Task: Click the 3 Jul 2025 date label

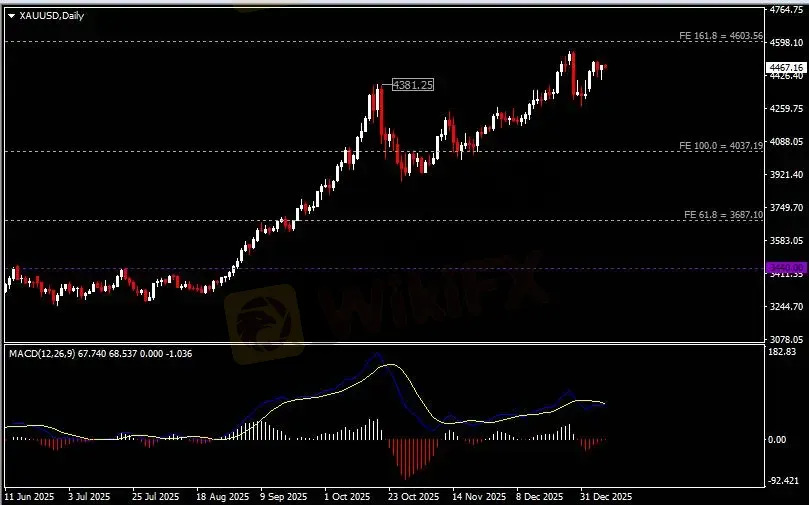Action: (89, 497)
